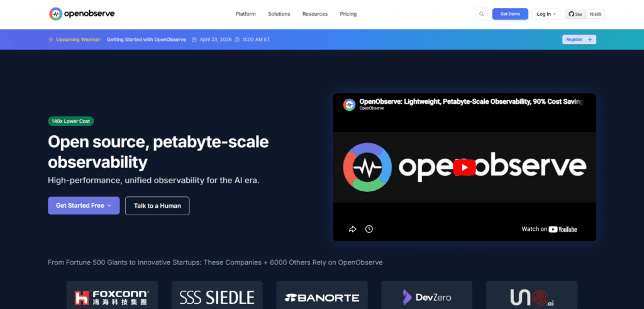
Task: Click the GitHub Star button
Action: point(575,14)
